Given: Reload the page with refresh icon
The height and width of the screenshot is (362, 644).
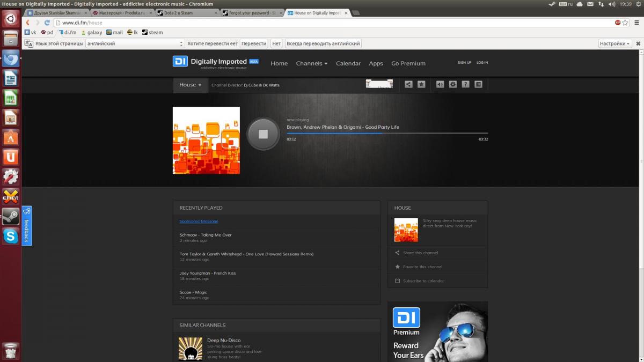Looking at the screenshot, I should pyautogui.click(x=47, y=23).
